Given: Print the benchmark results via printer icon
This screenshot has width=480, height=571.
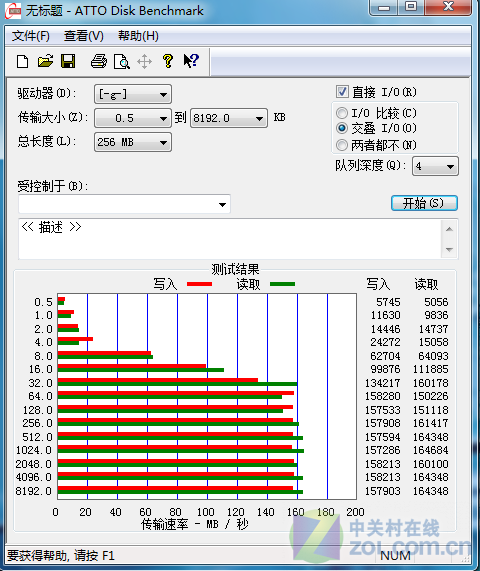Looking at the screenshot, I should point(99,61).
